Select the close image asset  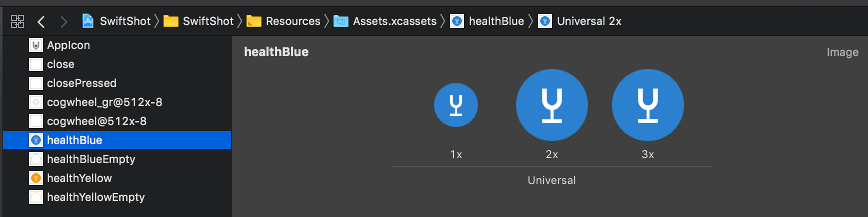click(x=117, y=64)
